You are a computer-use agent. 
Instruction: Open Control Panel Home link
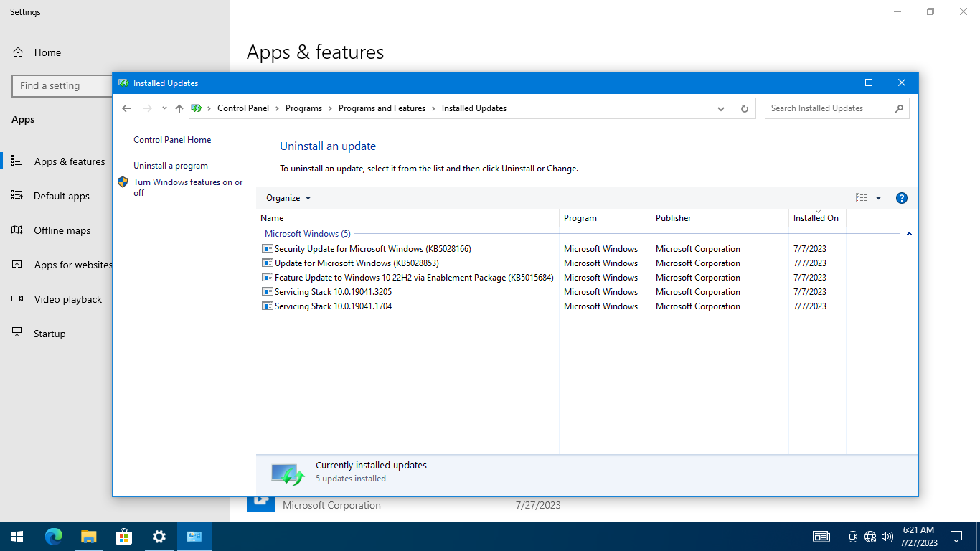[172, 140]
